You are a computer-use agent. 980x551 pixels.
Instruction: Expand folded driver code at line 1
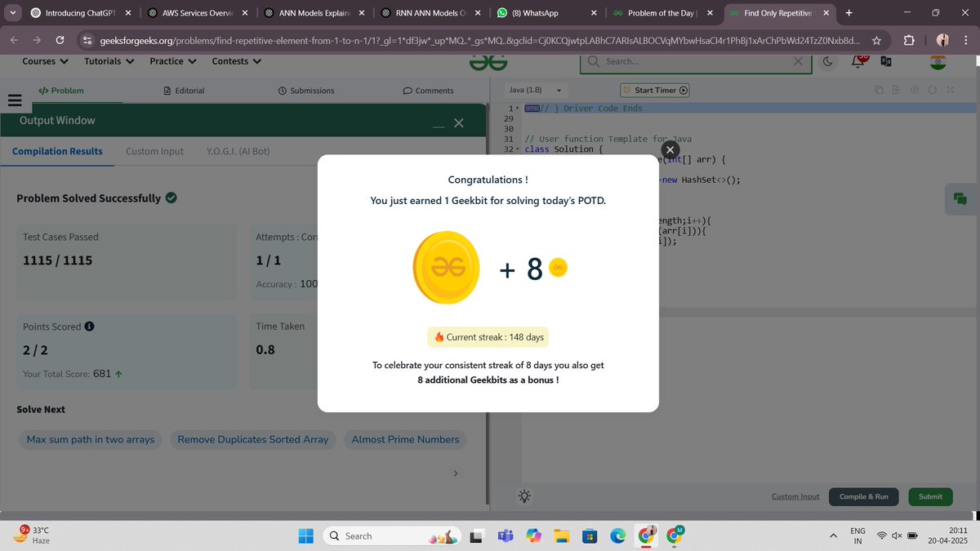(x=519, y=109)
